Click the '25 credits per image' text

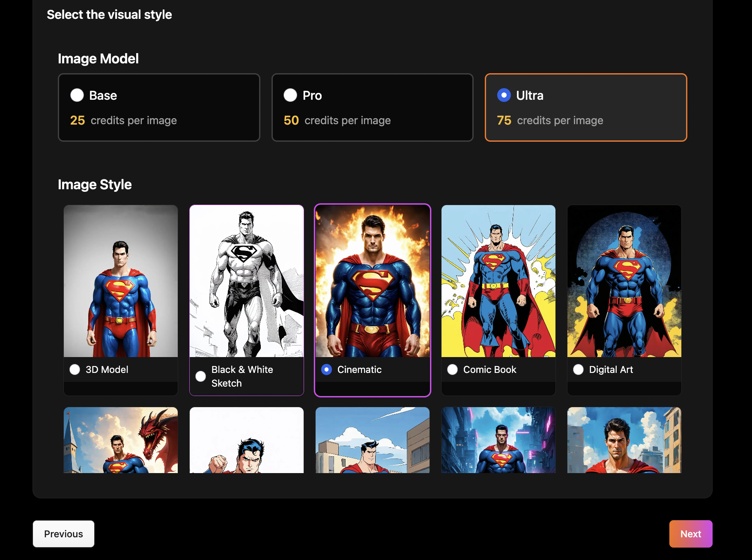[123, 120]
